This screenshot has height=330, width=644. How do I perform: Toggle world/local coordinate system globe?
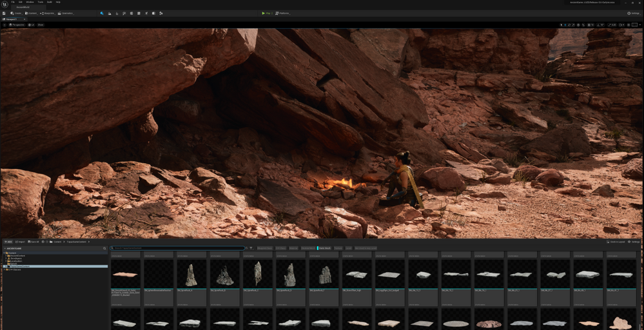click(x=578, y=24)
